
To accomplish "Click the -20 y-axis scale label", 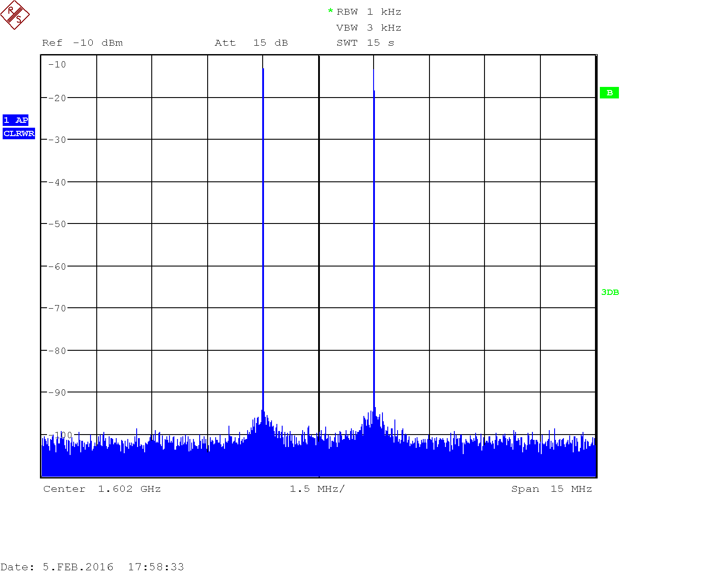I will [57, 98].
